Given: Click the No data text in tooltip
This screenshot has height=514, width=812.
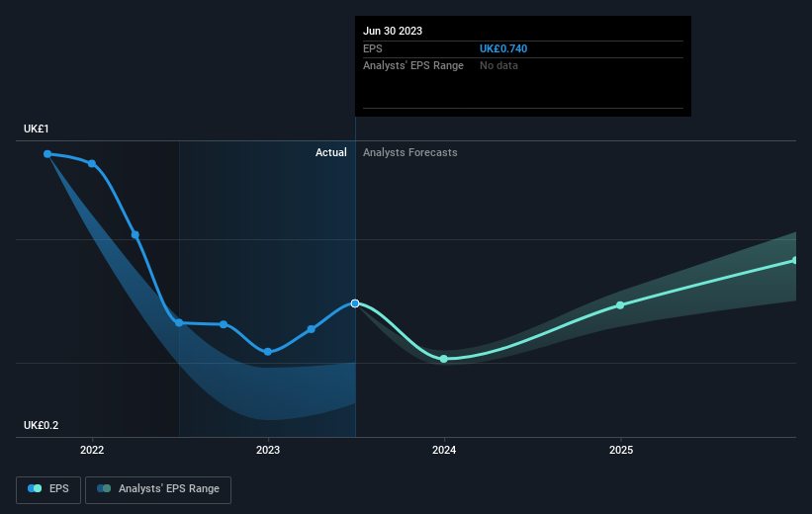Looking at the screenshot, I should tap(498, 66).
